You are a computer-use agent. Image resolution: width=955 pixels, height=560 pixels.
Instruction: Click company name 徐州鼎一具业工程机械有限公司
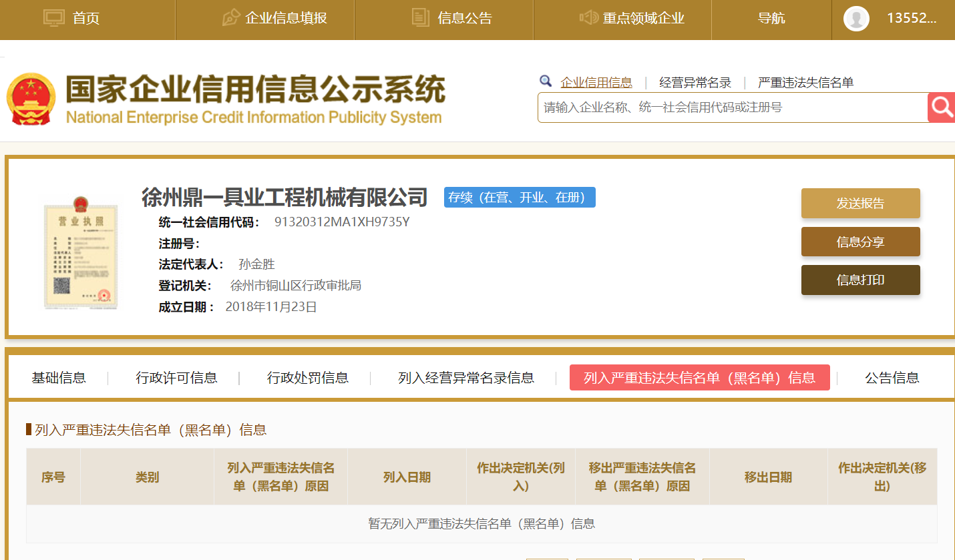click(284, 197)
